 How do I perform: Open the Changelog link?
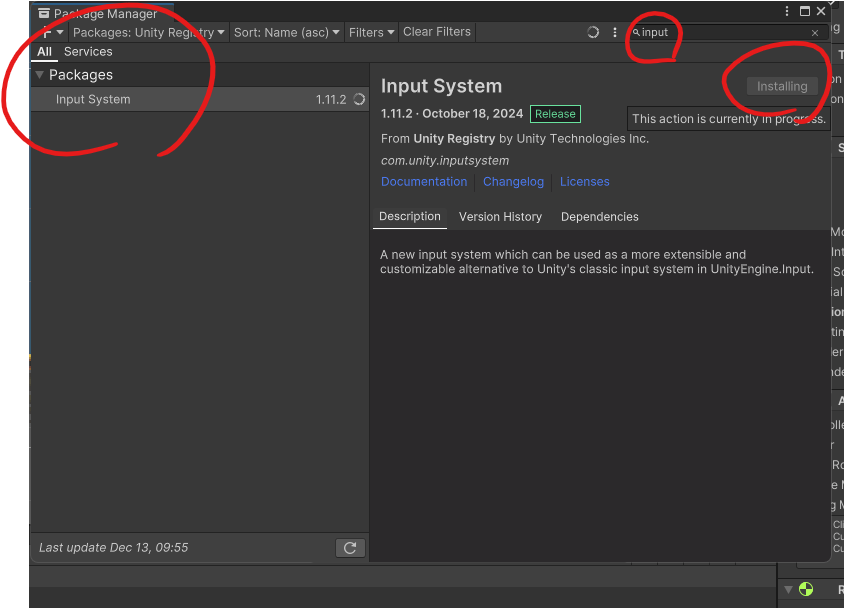(514, 182)
